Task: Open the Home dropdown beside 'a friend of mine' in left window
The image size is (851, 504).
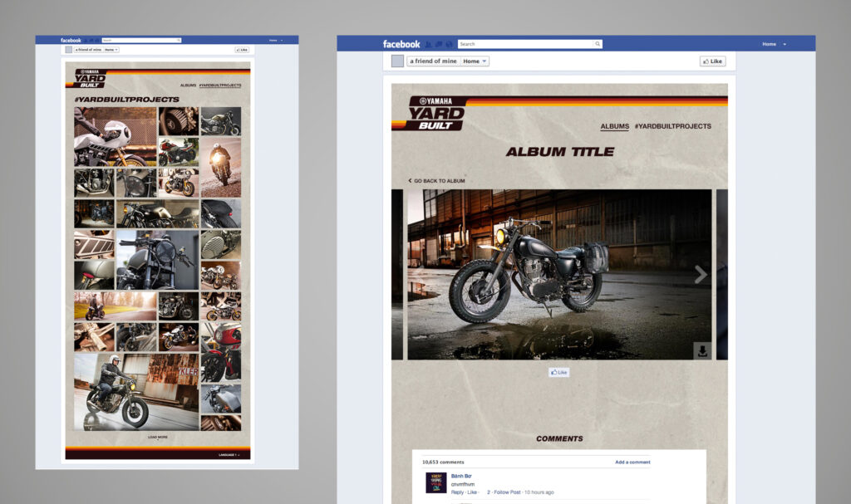Action: coord(111,49)
